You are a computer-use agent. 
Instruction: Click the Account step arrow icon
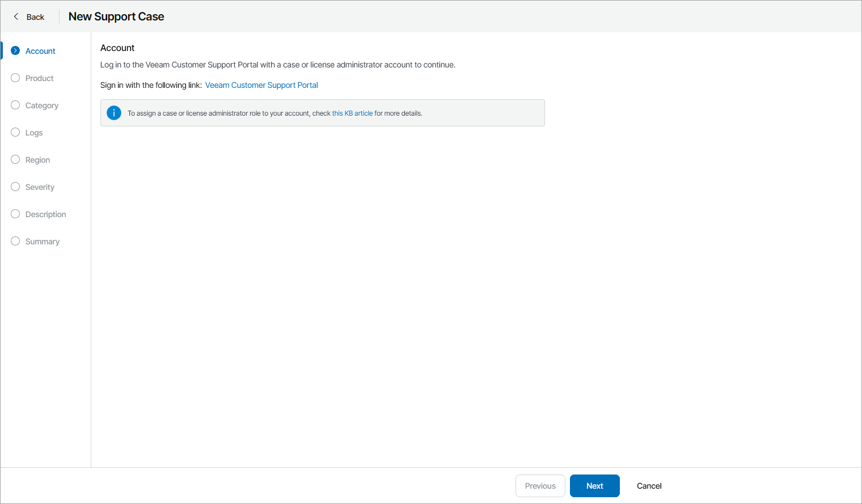click(15, 50)
